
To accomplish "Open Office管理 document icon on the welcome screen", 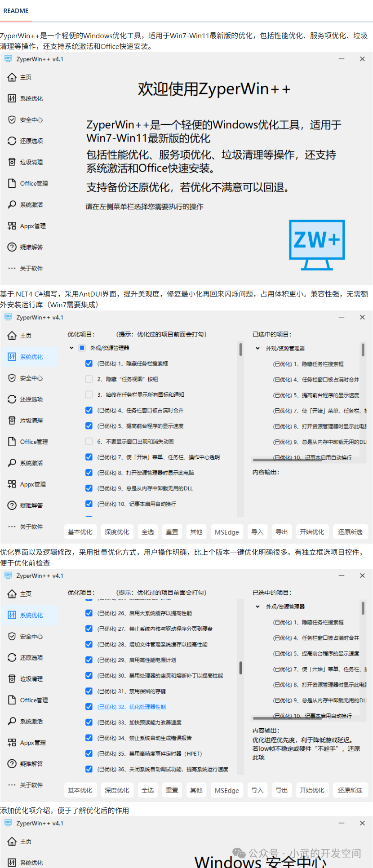I will pyautogui.click(x=12, y=183).
